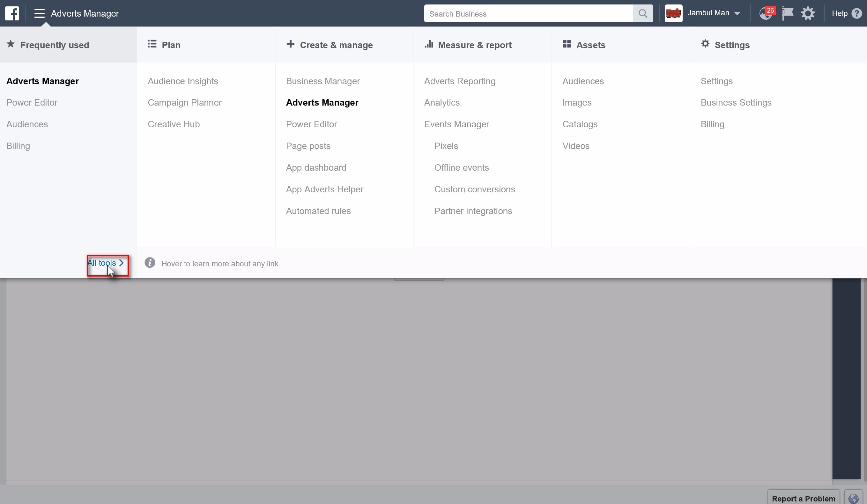Open Page posts
Viewport: 867px width, 504px height.
(308, 146)
